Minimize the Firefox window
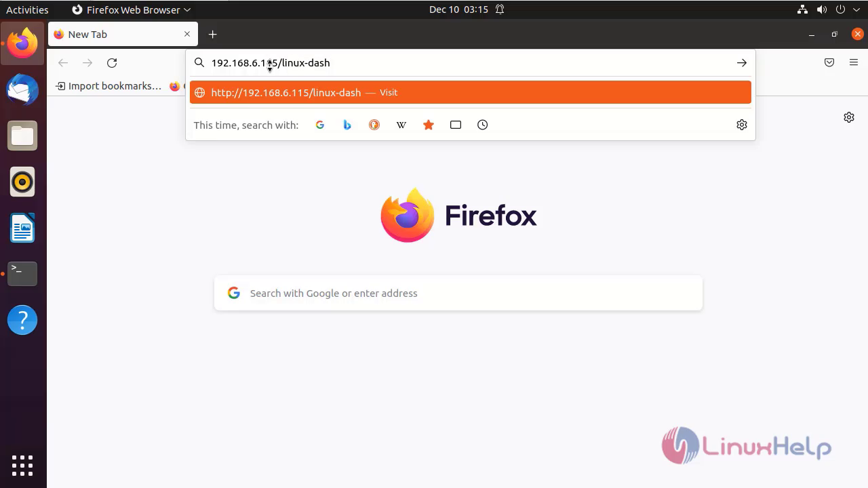Viewport: 868px width, 488px height. [x=812, y=35]
